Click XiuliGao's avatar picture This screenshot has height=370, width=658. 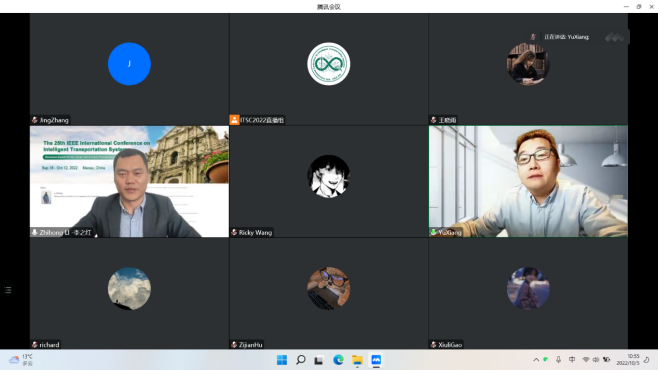click(x=528, y=289)
